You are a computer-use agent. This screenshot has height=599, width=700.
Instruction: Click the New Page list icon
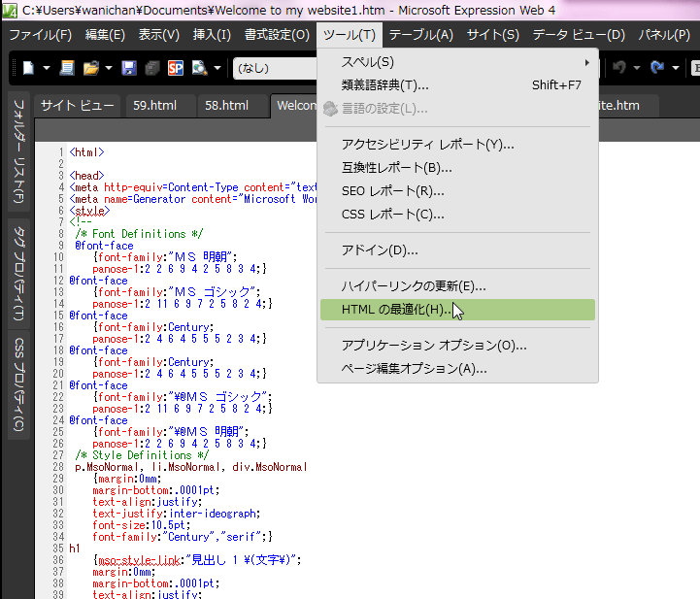[x=67, y=68]
